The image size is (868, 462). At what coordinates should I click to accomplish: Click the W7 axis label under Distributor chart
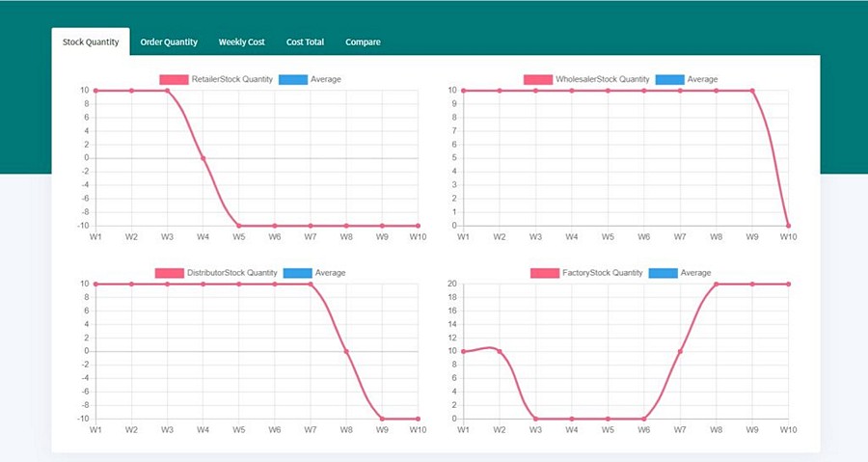point(311,430)
